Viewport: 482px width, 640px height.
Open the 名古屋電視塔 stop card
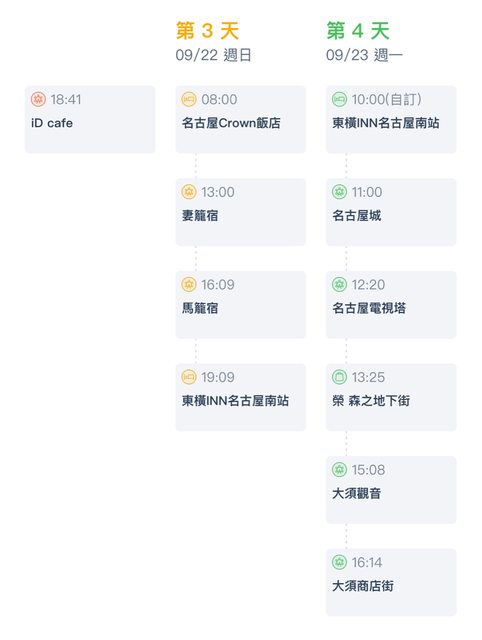[x=391, y=305]
